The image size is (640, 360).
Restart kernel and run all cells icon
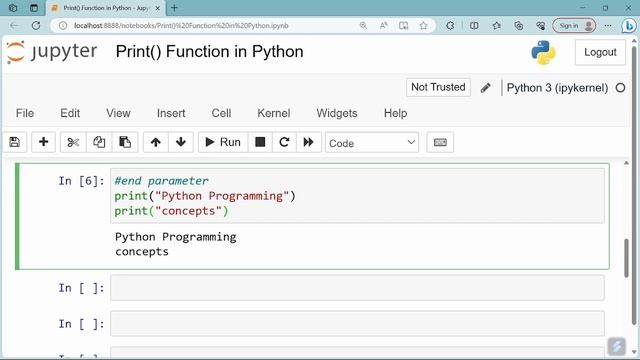309,142
